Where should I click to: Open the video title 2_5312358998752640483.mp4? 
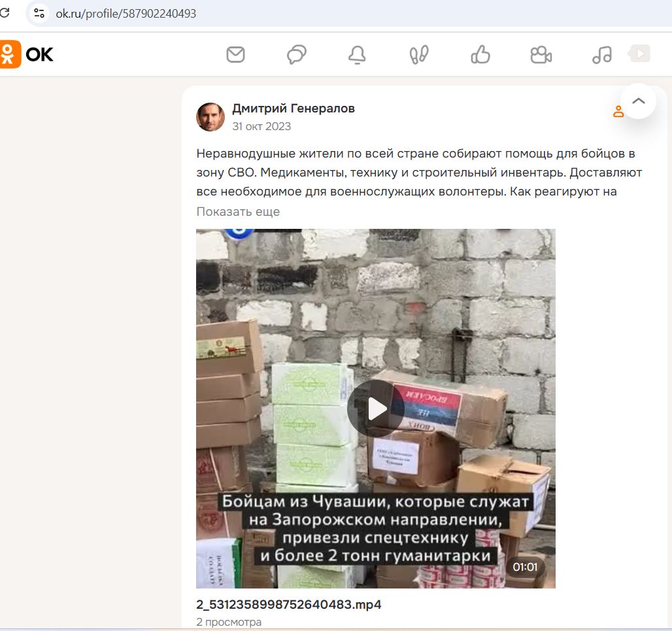(288, 604)
